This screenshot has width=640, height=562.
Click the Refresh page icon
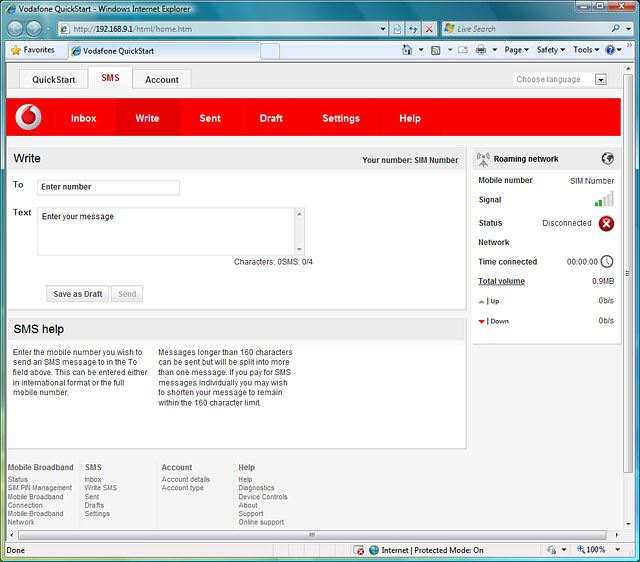coord(413,29)
